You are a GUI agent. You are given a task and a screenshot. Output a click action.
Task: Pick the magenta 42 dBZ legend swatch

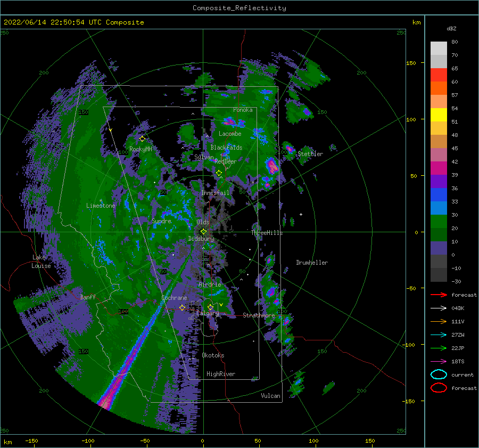[x=439, y=168]
